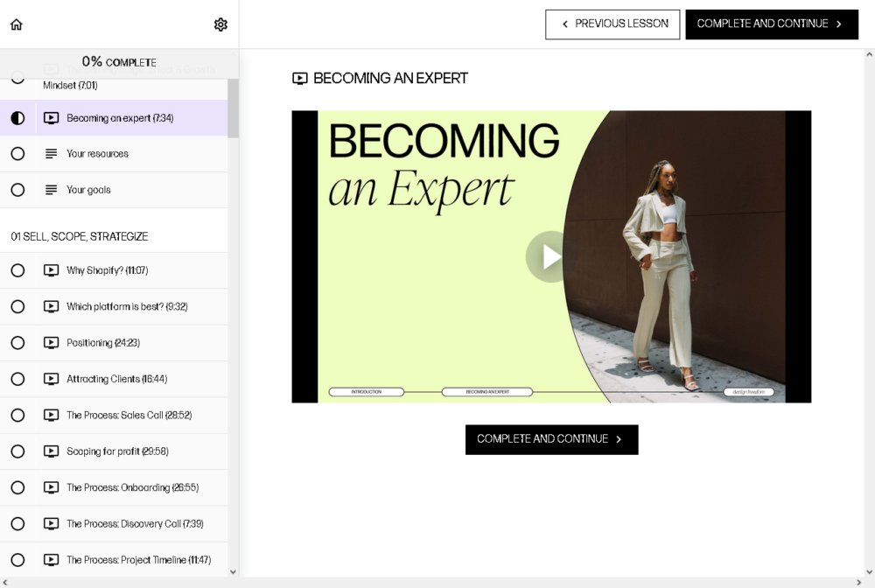The height and width of the screenshot is (588, 875).
Task: Go to the course home icon
Action: click(16, 24)
